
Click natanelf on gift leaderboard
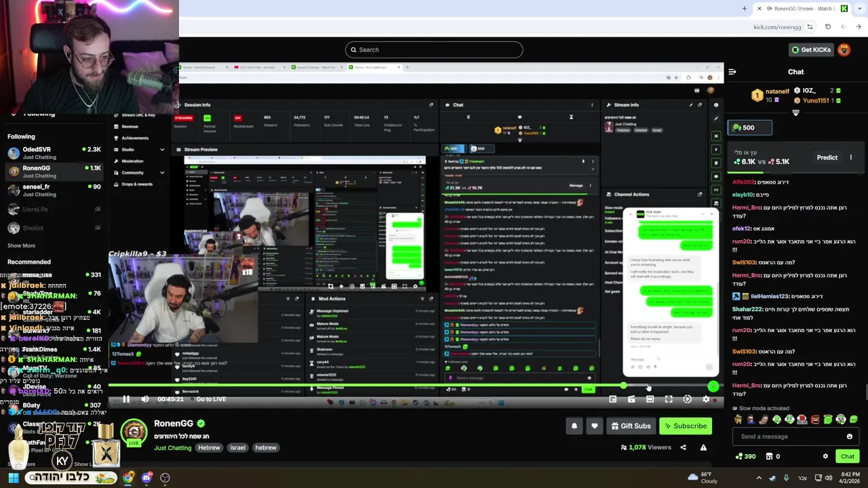pos(777,91)
